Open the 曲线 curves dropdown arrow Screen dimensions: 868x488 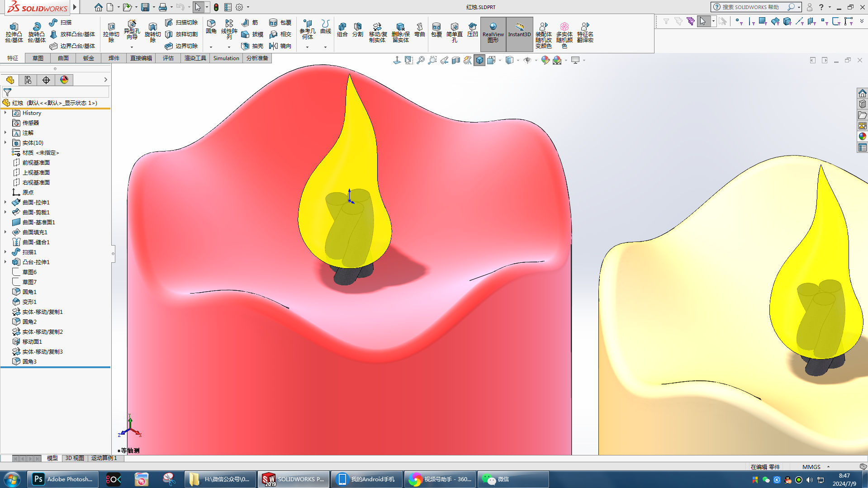coord(325,47)
